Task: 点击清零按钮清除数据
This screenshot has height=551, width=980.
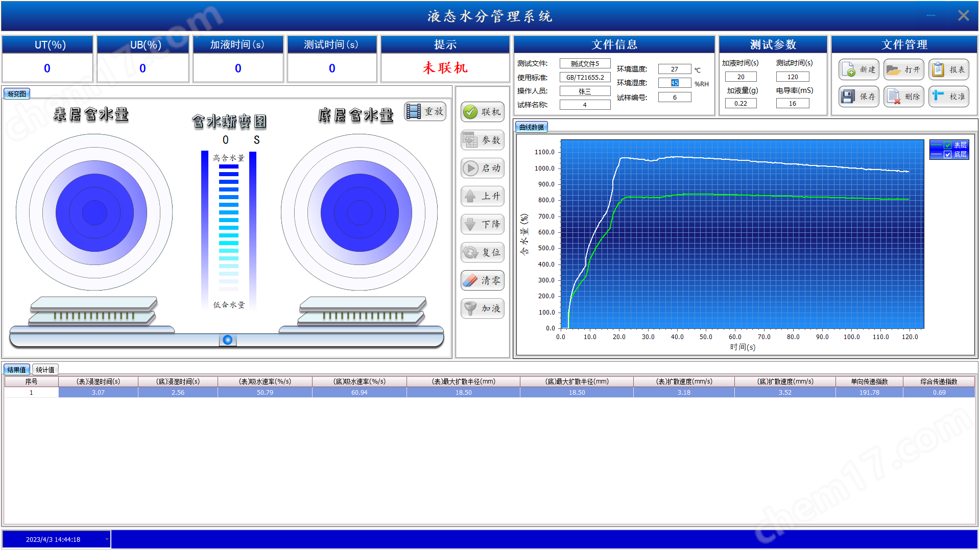Action: pos(482,280)
